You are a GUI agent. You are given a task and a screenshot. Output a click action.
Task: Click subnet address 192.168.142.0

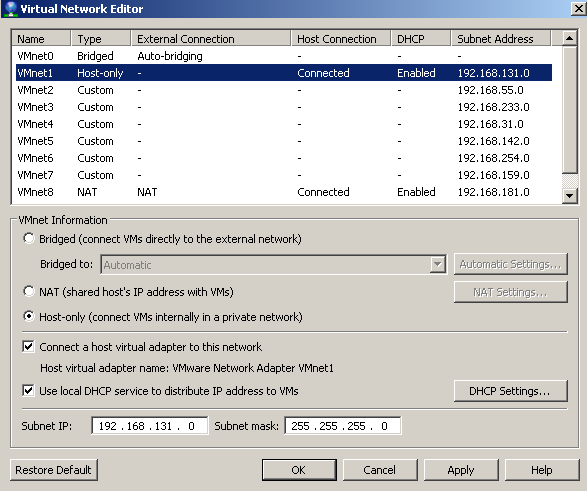493,141
